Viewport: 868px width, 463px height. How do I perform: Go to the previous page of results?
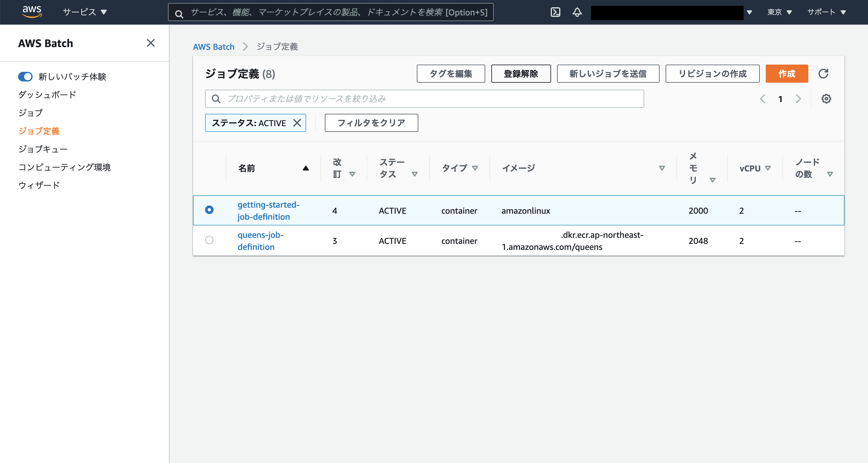763,99
